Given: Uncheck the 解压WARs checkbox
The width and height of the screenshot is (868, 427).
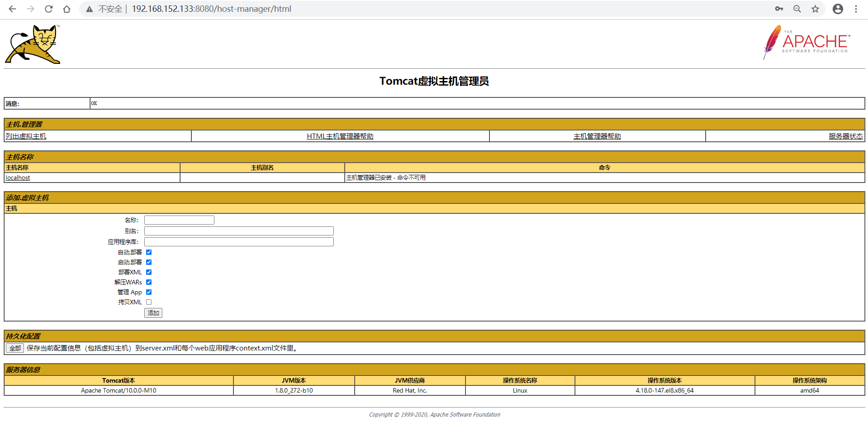Looking at the screenshot, I should point(149,282).
